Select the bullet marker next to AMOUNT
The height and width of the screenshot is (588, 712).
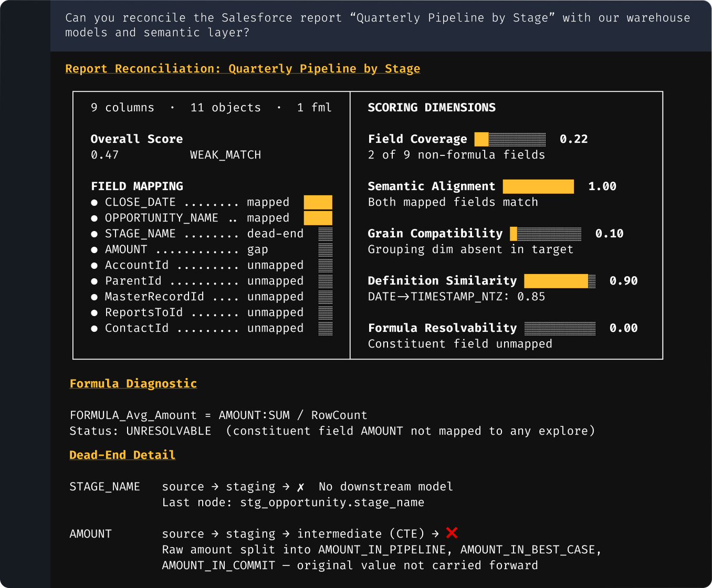(x=94, y=249)
